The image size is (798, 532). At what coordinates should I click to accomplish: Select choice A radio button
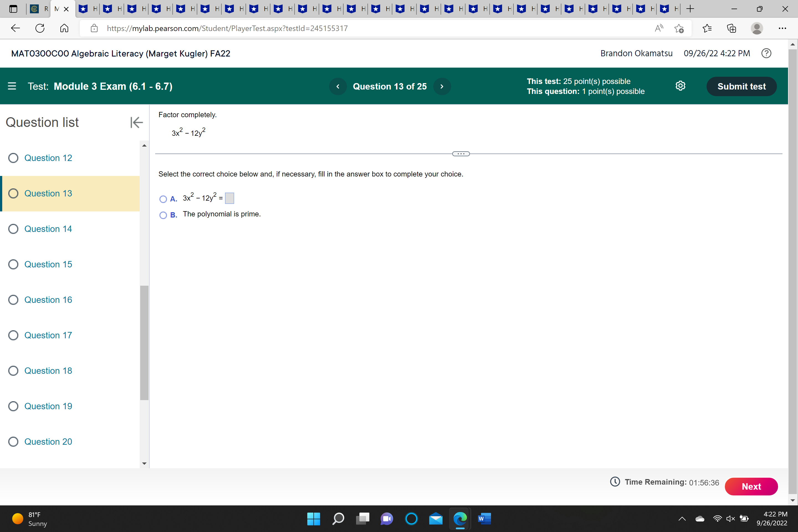click(163, 199)
